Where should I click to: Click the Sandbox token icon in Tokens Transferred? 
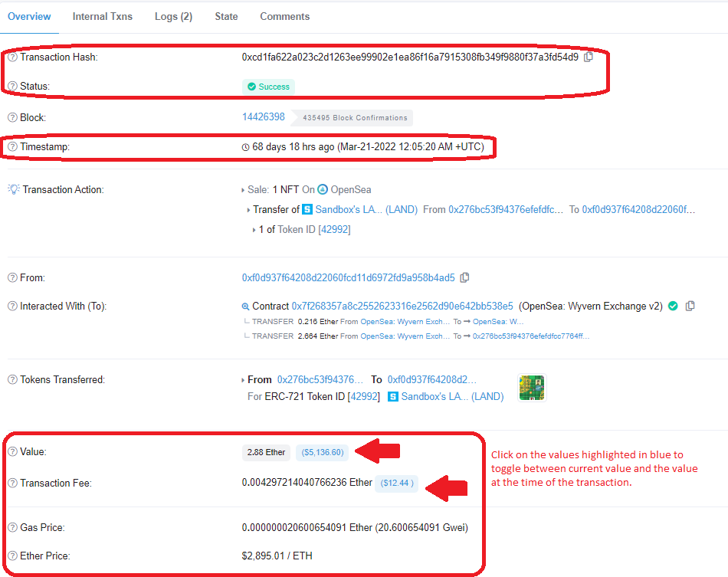click(393, 397)
